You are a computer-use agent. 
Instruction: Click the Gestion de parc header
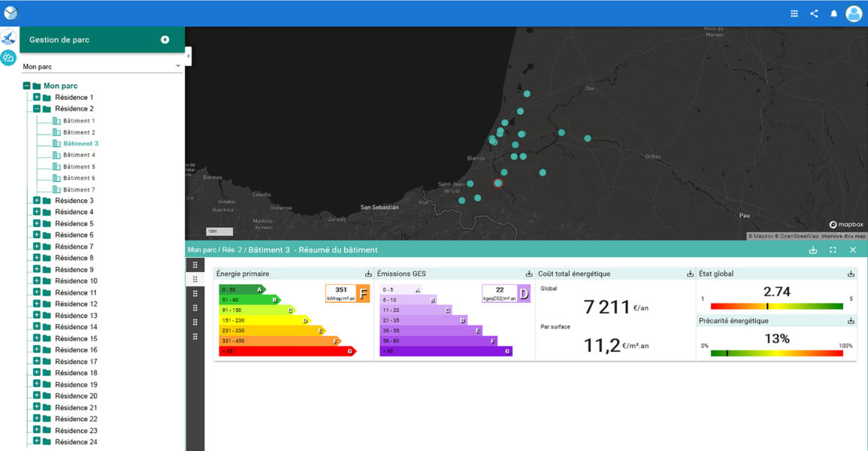click(x=102, y=40)
